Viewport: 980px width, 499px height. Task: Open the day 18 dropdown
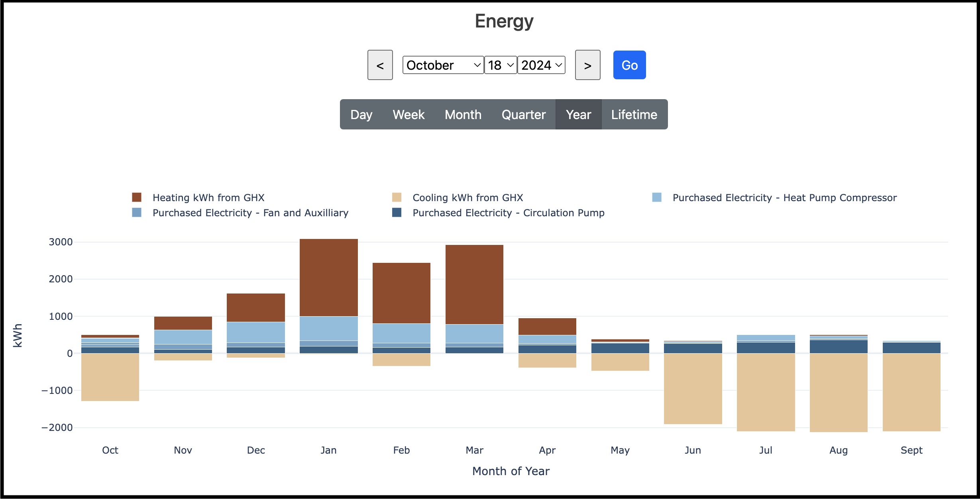tap(500, 65)
